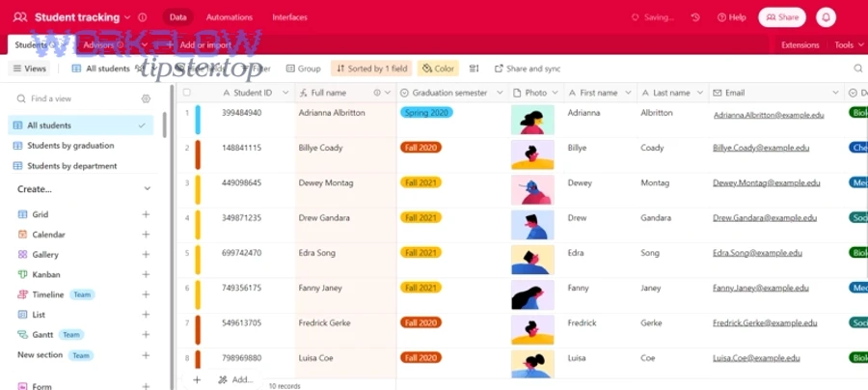Click the notifications bell icon
The height and width of the screenshot is (390, 868).
(x=826, y=17)
